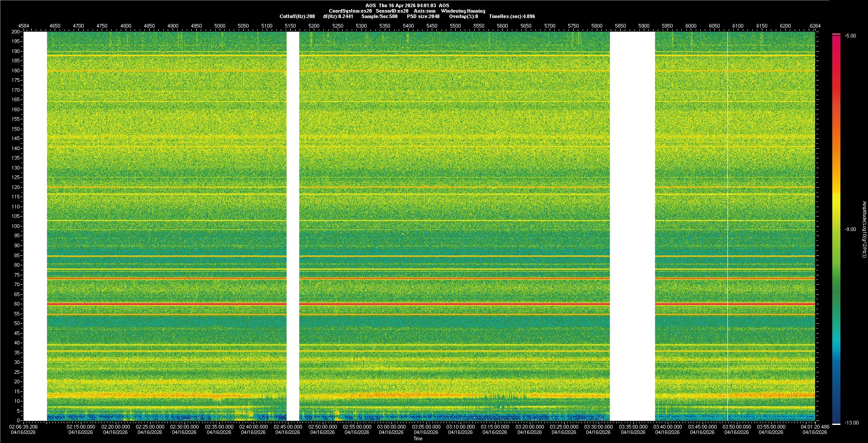Click the 03:00:00.000 time axis label
This screenshot has width=868, height=443.
coord(392,427)
